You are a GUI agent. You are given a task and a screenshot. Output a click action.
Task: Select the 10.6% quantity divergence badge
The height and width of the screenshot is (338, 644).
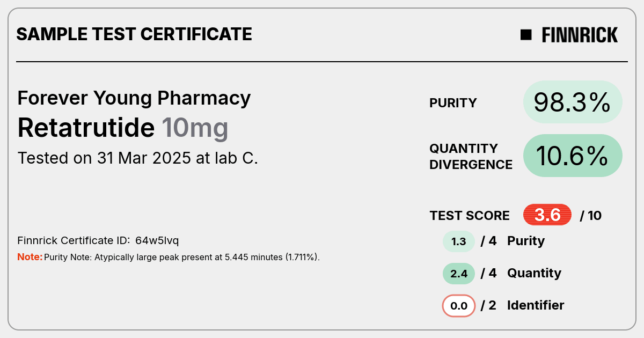click(573, 156)
